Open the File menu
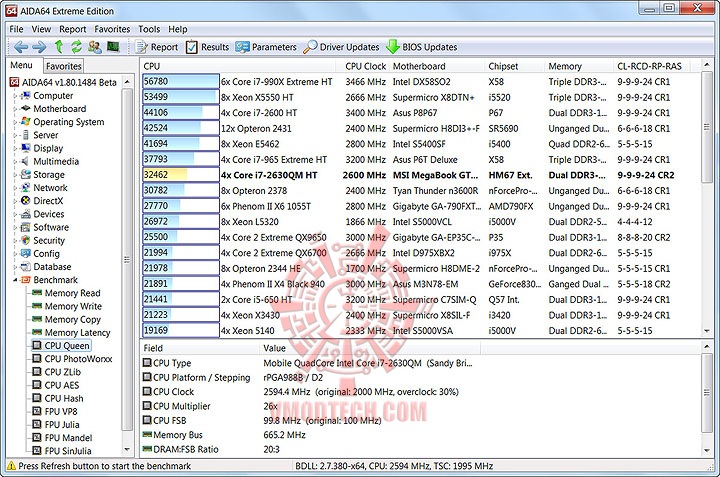Image resolution: width=720 pixels, height=477 pixels. point(16,29)
